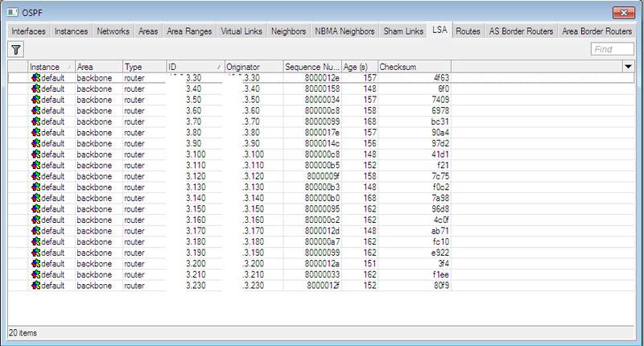
Task: Select originator cell .3.230
Action: (254, 286)
